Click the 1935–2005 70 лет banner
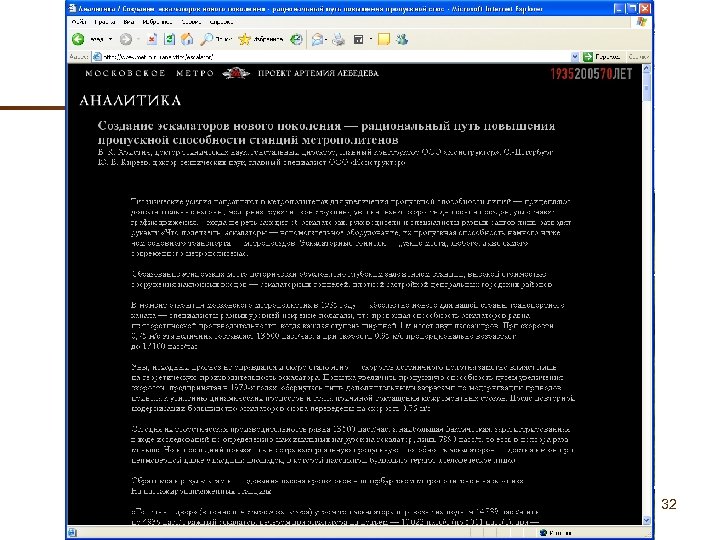 (591, 74)
